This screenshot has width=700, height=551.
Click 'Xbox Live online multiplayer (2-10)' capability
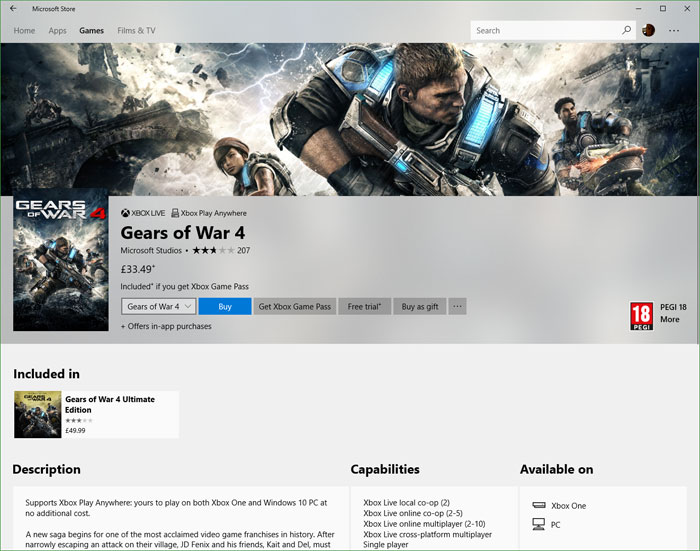point(424,524)
